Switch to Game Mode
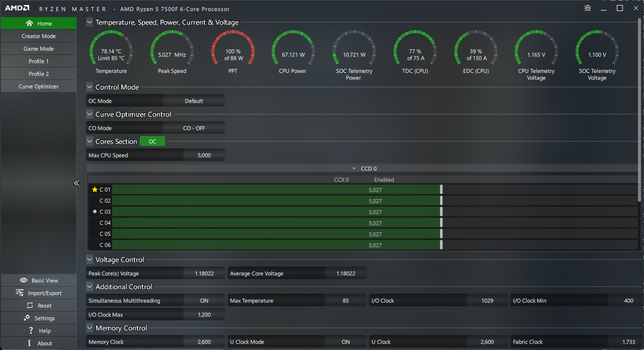644x350 pixels. (38, 49)
